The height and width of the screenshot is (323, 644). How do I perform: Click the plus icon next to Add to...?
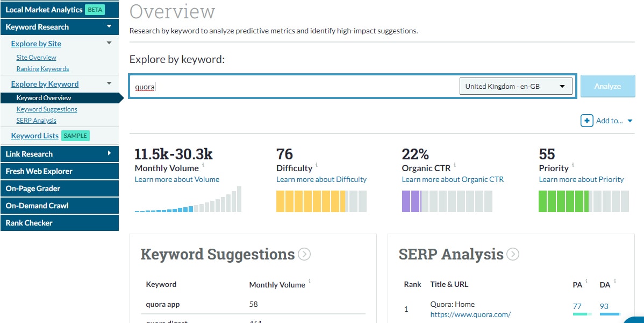586,121
